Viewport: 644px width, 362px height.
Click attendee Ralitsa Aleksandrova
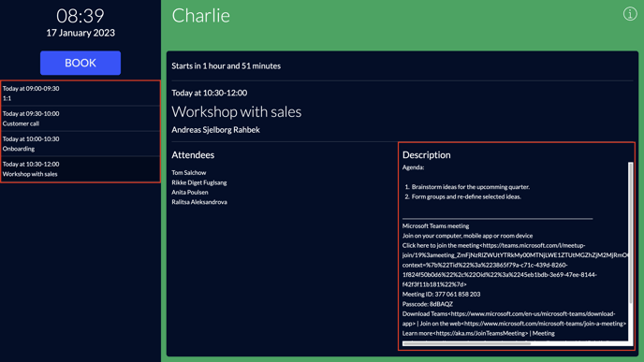(199, 202)
